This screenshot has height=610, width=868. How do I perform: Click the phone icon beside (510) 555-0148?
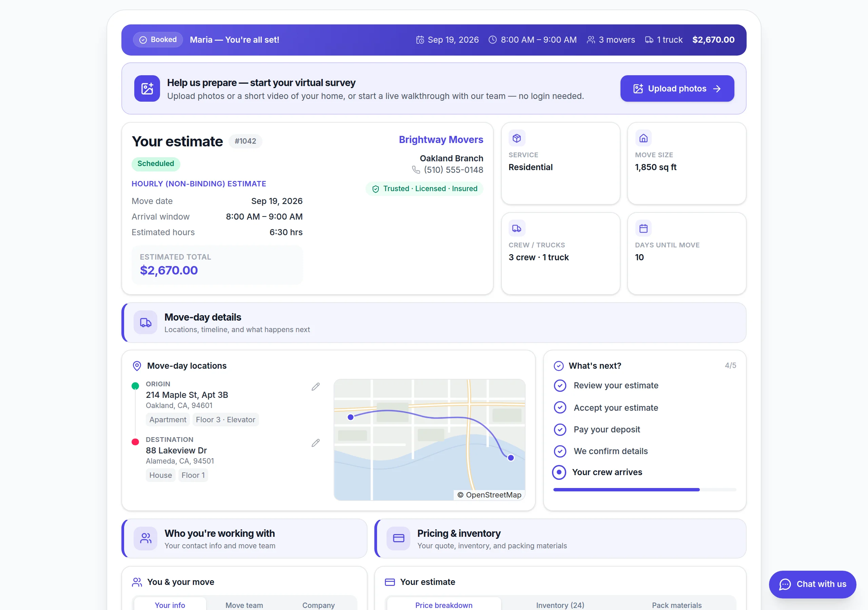[x=416, y=170]
